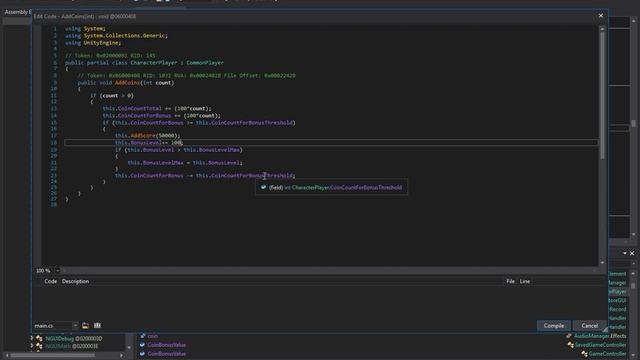Click the SavedGameController class icon
The width and height of the screenshot is (640, 360).
click(571, 345)
